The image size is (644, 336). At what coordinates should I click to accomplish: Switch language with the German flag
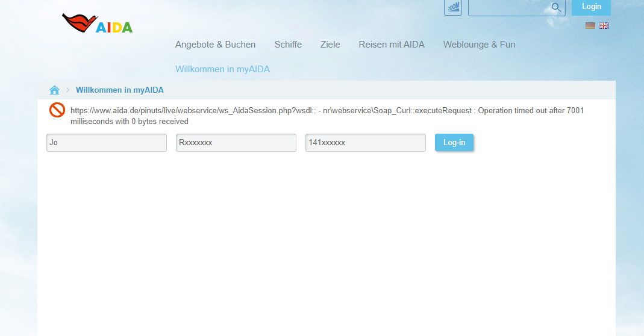(590, 26)
